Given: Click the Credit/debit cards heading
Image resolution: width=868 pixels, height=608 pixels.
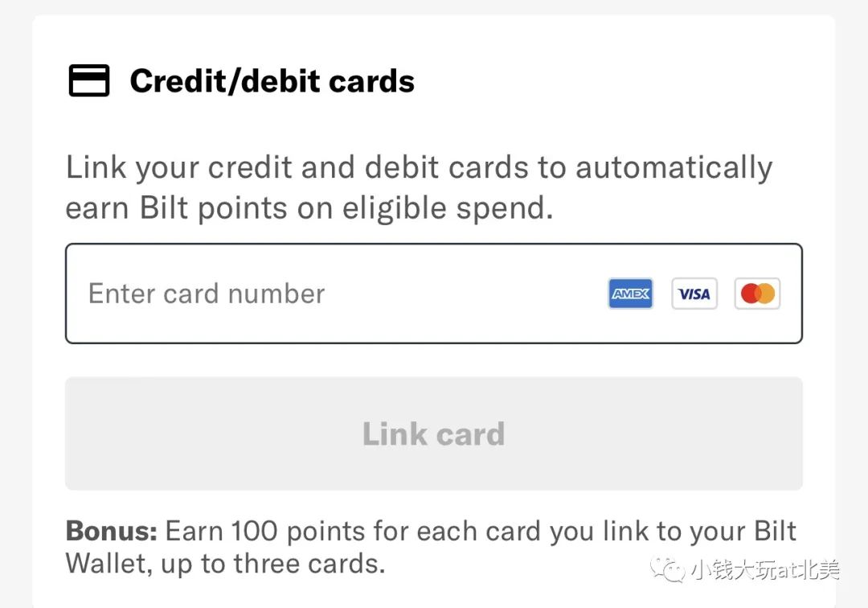Looking at the screenshot, I should [272, 81].
